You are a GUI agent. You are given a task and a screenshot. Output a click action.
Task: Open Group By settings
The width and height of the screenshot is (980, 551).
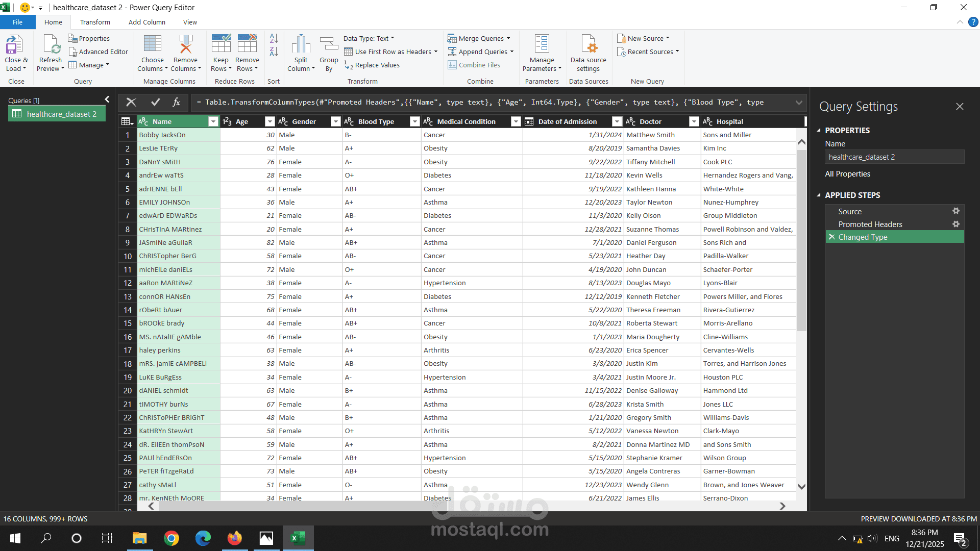pyautogui.click(x=329, y=51)
